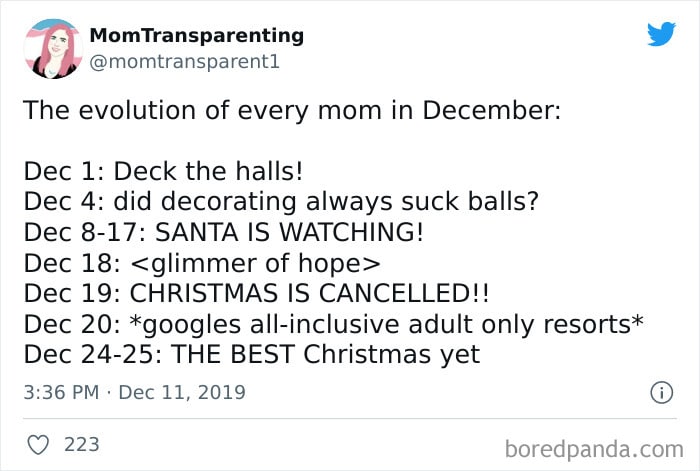The height and width of the screenshot is (471, 700).
Task: Click the word 'December' in the heading
Action: pos(492,110)
